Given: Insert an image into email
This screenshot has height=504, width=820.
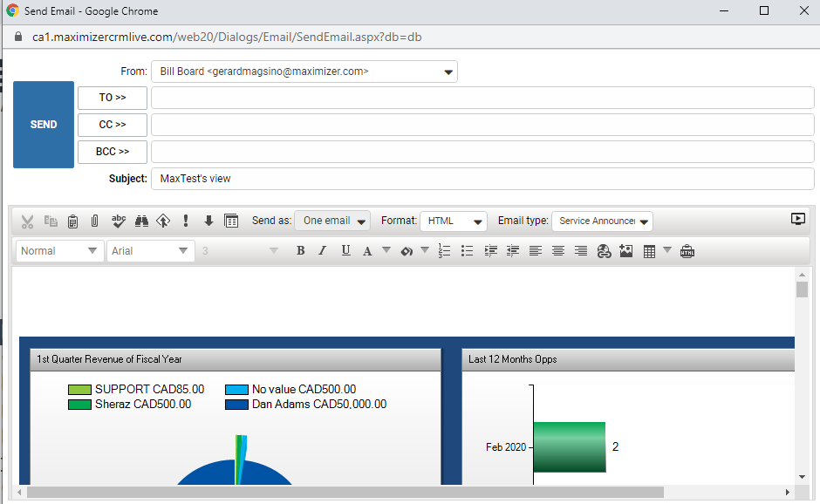Looking at the screenshot, I should point(626,251).
